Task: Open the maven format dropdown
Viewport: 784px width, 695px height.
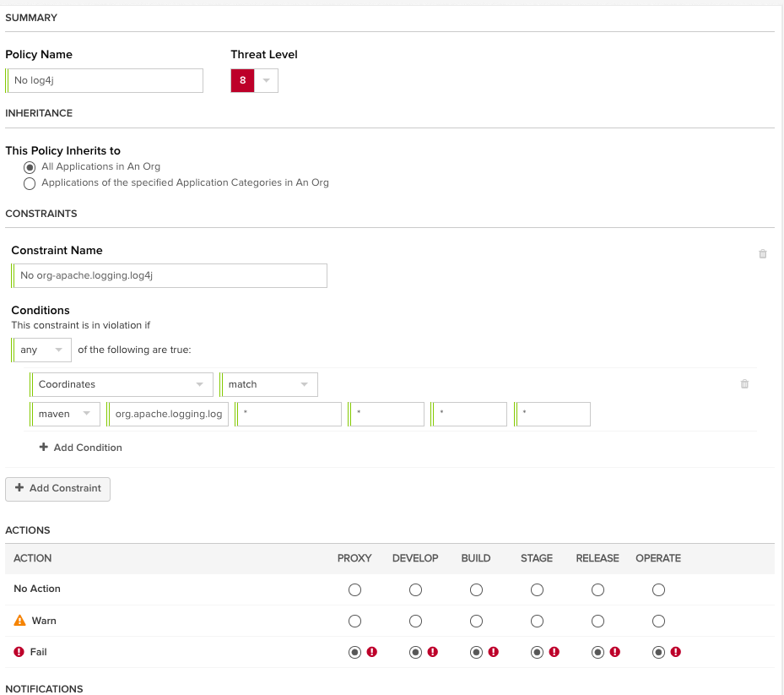Action: [x=66, y=414]
